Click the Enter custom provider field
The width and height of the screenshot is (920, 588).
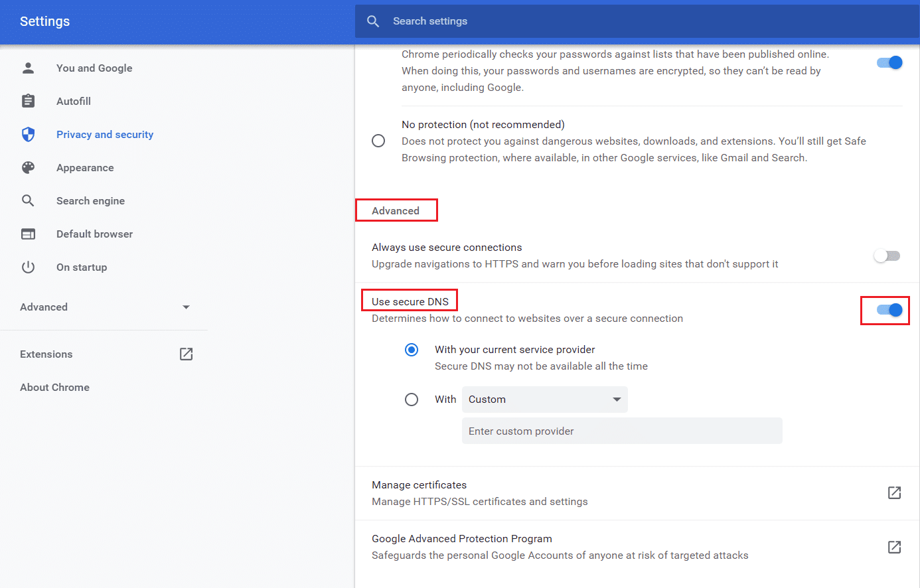(622, 431)
